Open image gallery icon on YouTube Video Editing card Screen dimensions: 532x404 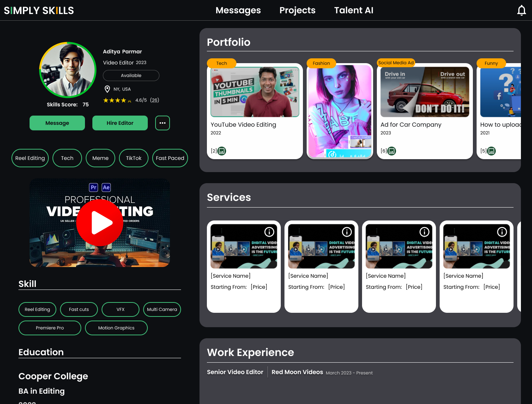pos(222,151)
